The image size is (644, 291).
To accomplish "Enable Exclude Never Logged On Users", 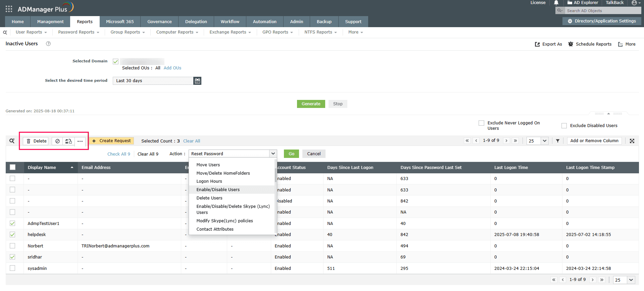I will point(481,123).
